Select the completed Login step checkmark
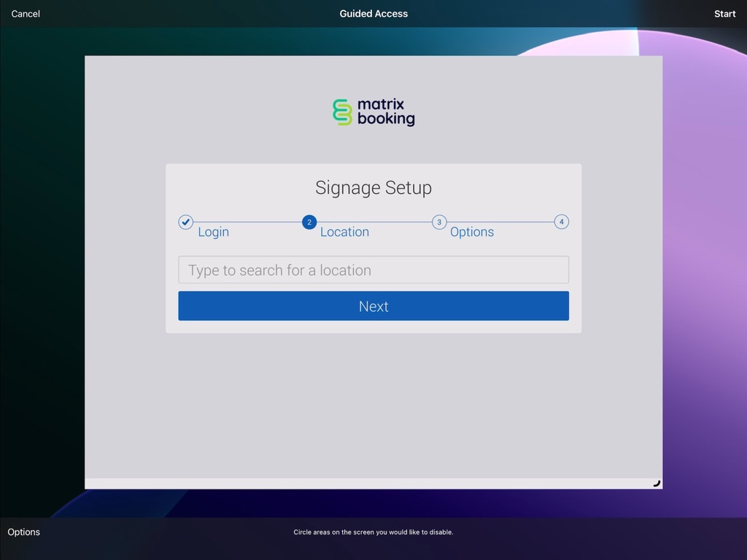Screen dimensions: 747x560 185,222
